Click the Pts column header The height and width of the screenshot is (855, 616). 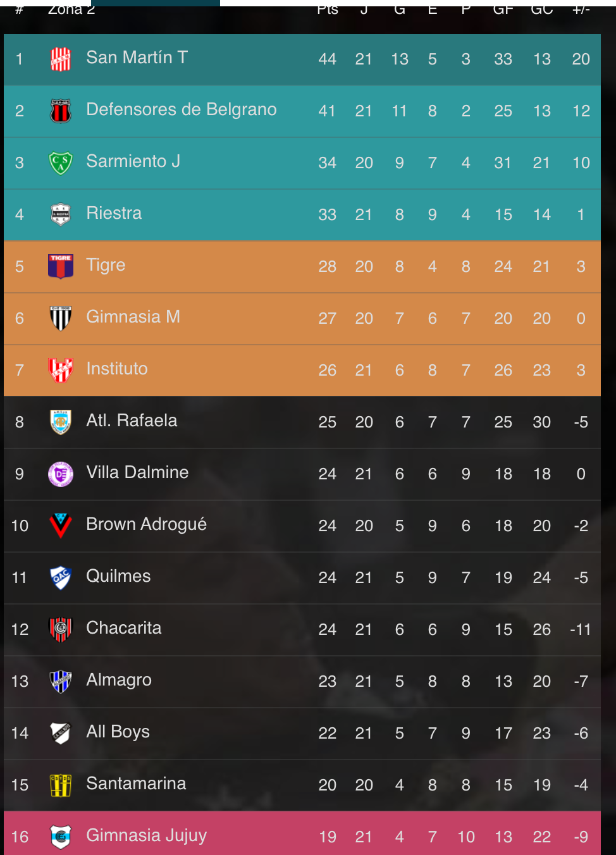click(328, 10)
